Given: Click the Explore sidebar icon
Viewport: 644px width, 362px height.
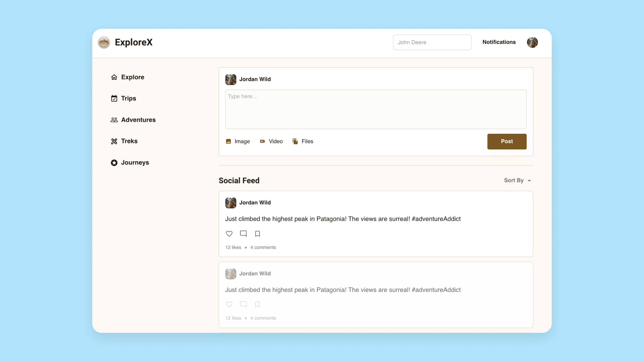Looking at the screenshot, I should click(114, 77).
